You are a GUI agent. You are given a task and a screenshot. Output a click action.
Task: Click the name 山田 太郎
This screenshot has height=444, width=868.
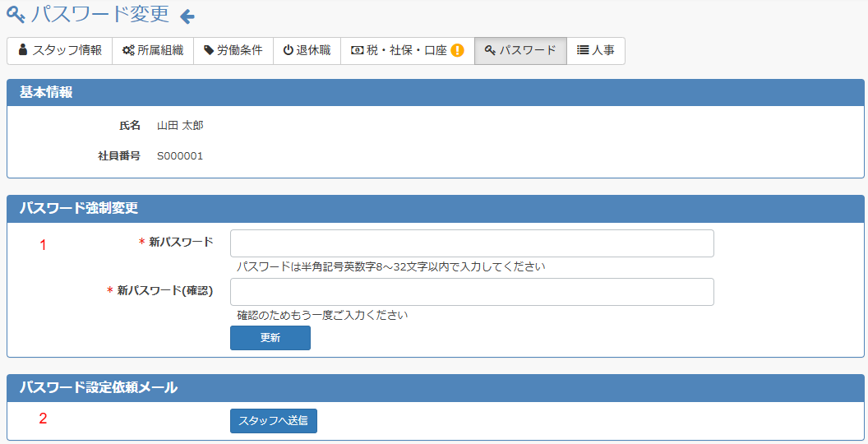[x=180, y=126]
